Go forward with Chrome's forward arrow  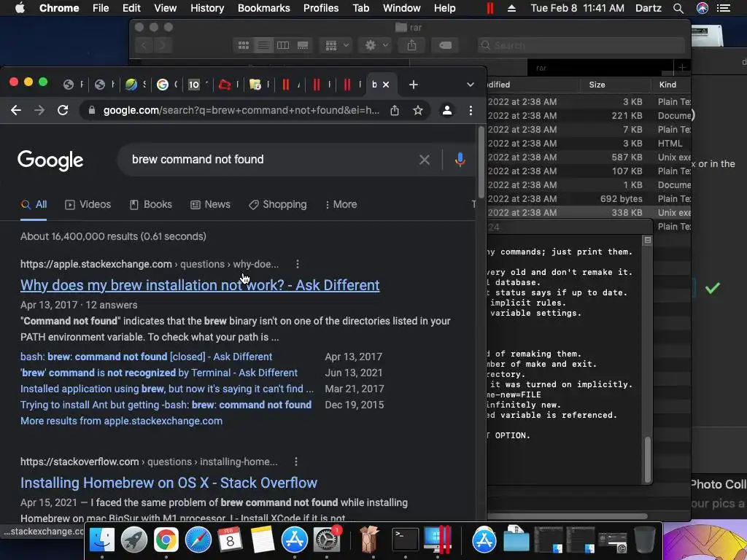(39, 111)
